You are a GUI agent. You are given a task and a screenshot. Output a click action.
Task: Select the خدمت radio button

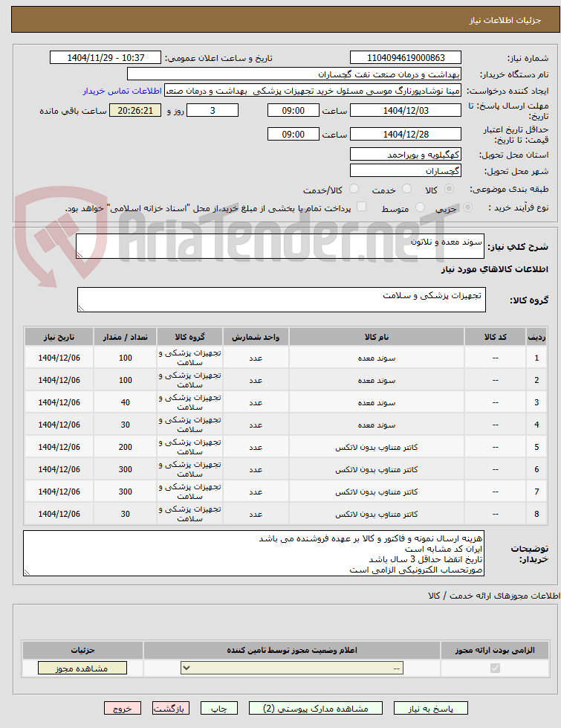click(406, 189)
